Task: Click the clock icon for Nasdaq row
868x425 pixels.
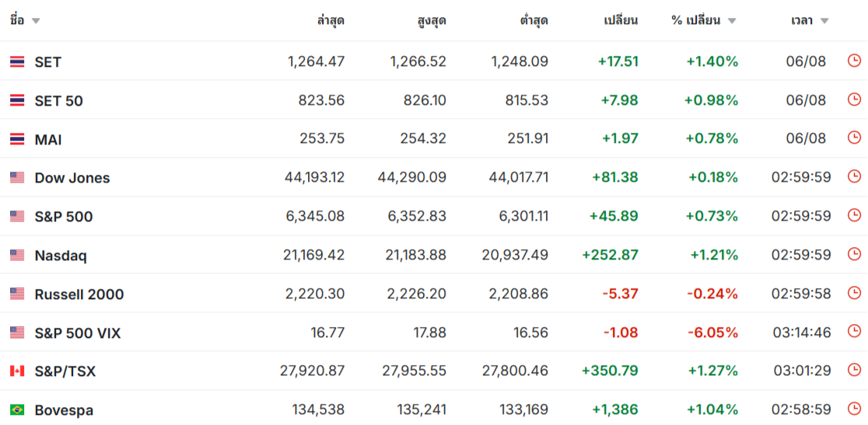Action: (854, 254)
